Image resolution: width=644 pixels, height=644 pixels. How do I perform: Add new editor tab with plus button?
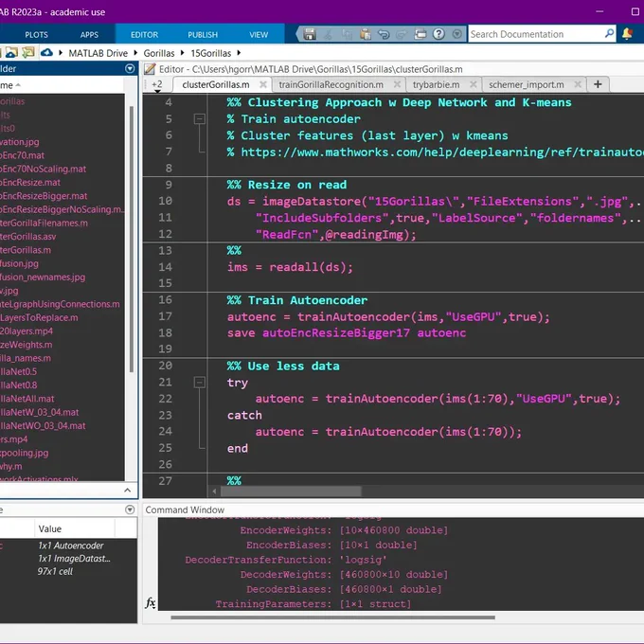pyautogui.click(x=598, y=84)
